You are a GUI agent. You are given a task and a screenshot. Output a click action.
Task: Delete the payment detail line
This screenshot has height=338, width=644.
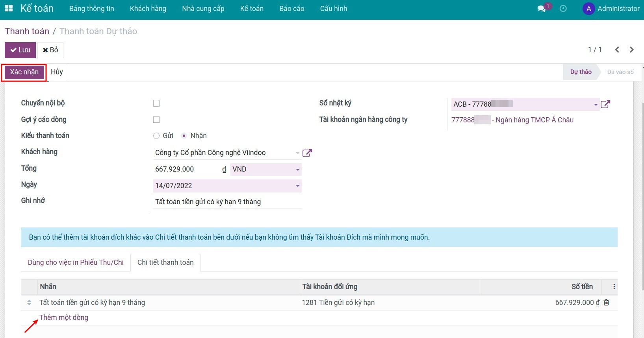tap(607, 303)
